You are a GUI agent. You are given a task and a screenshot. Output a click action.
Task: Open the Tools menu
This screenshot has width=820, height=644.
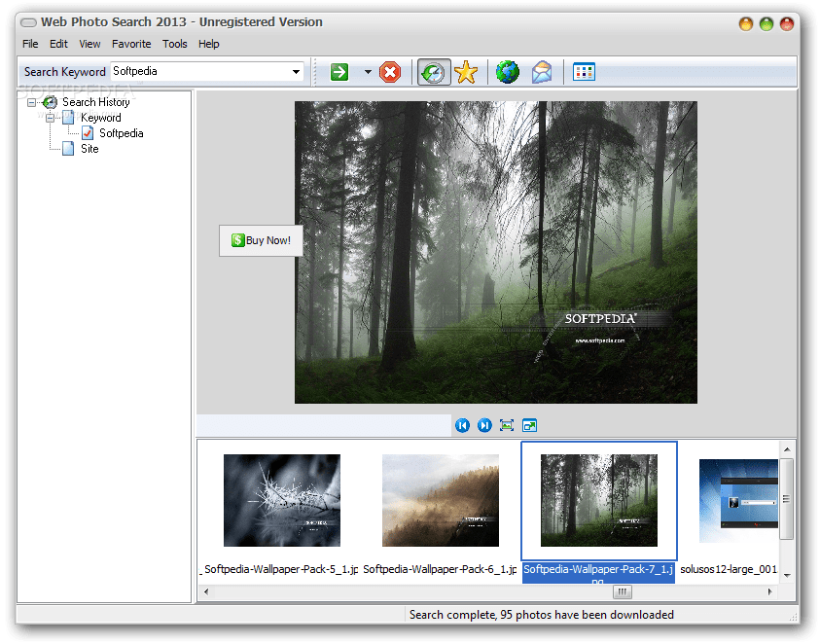[175, 44]
